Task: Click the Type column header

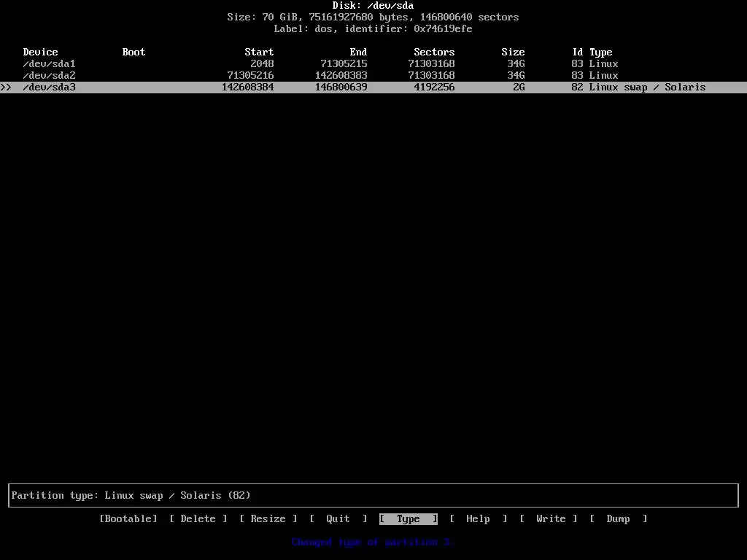Action: [601, 52]
